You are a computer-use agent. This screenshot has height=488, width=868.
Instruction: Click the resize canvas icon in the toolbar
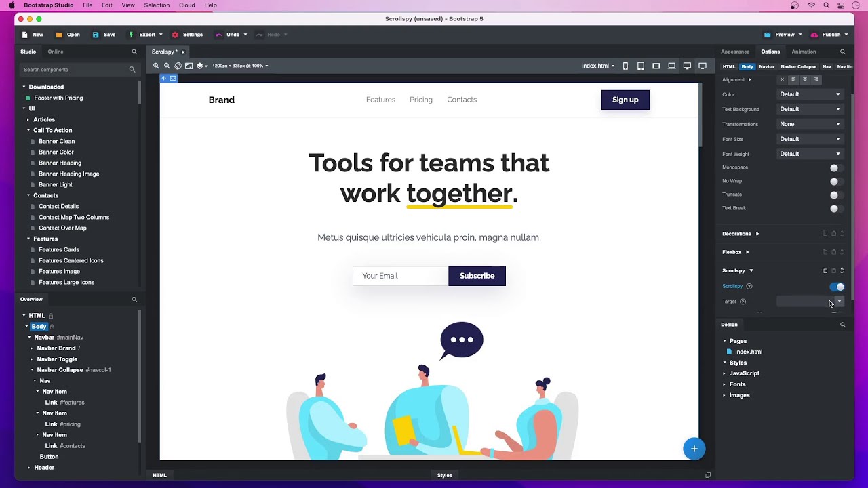tap(189, 66)
